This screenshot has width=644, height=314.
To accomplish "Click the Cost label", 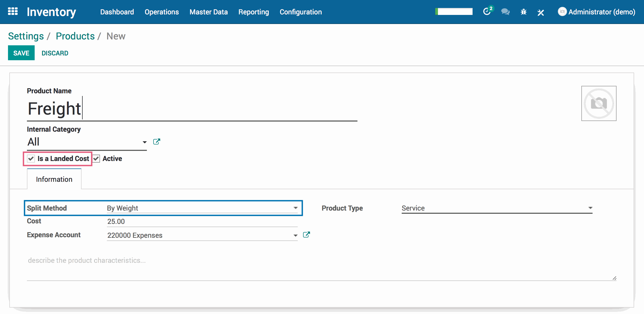I will (x=34, y=221).
